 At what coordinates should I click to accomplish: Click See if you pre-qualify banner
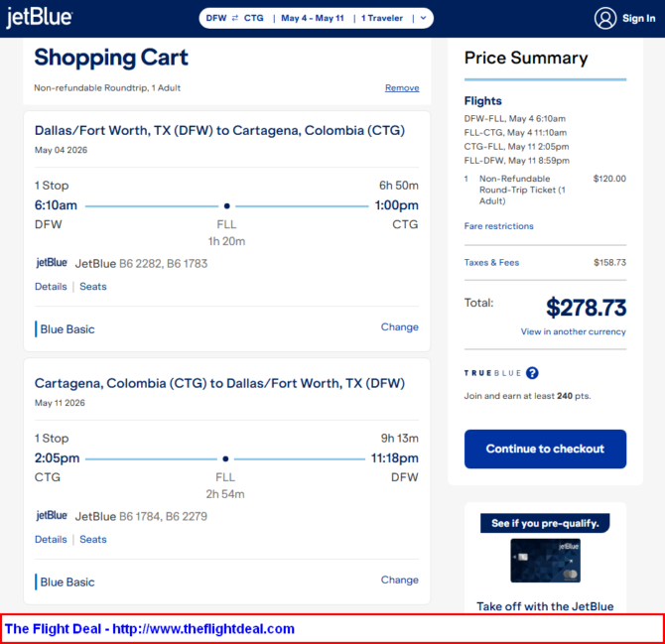click(x=545, y=523)
